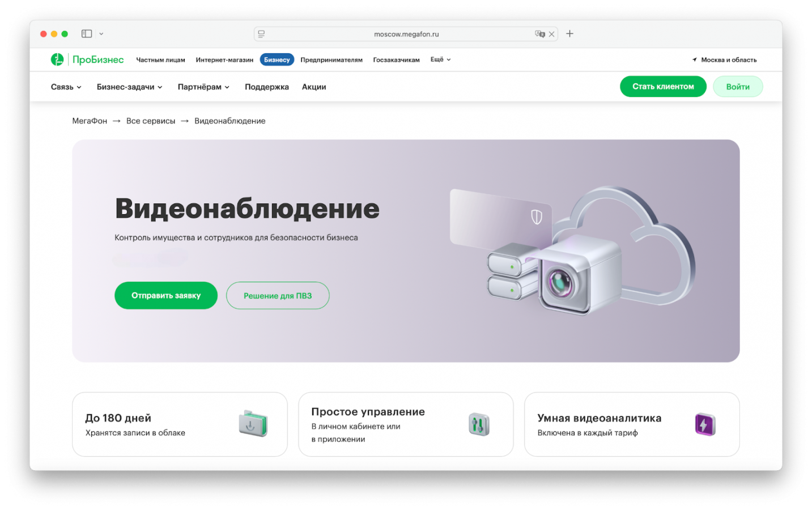Click the translate page icon in address bar
This screenshot has width=812, height=510.
539,34
